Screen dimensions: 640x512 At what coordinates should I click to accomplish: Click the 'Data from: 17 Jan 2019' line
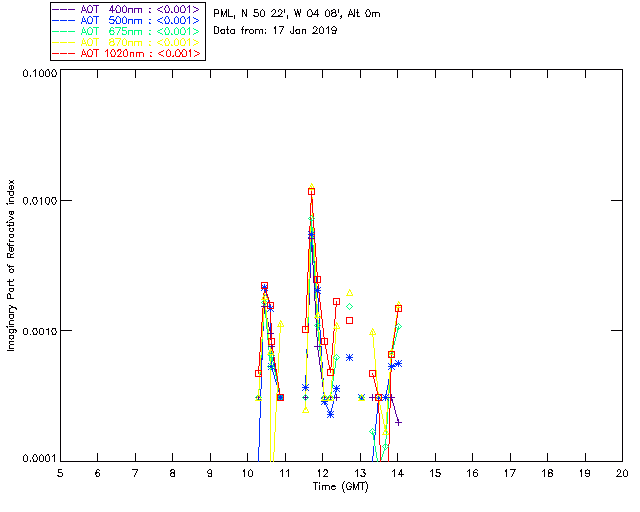[x=275, y=30]
